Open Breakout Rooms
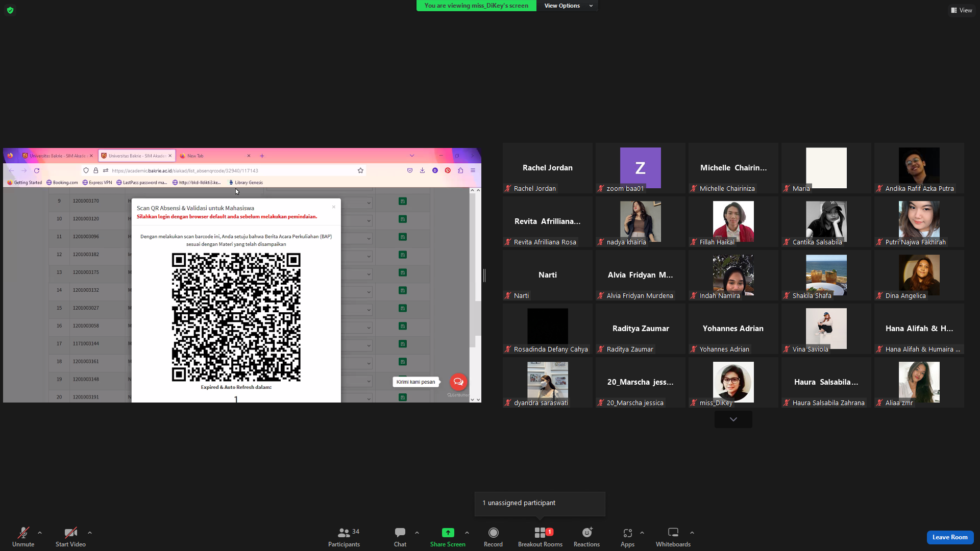 coord(540,537)
